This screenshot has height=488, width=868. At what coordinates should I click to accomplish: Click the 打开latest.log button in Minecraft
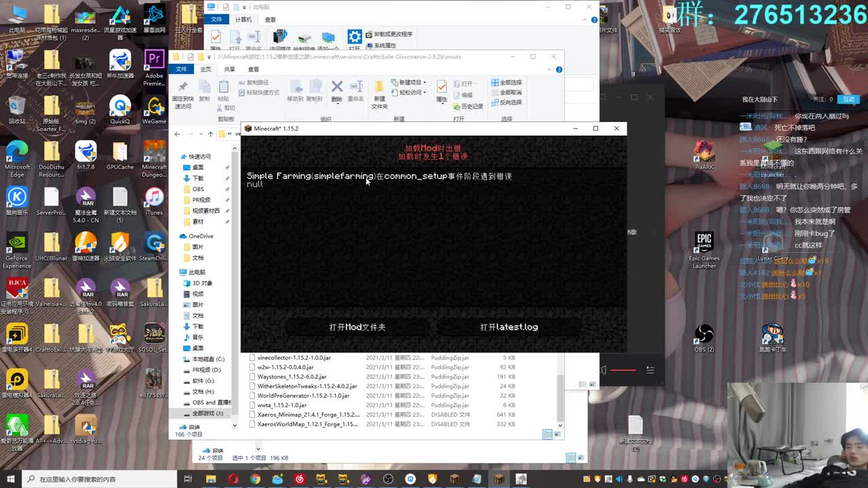click(x=509, y=327)
